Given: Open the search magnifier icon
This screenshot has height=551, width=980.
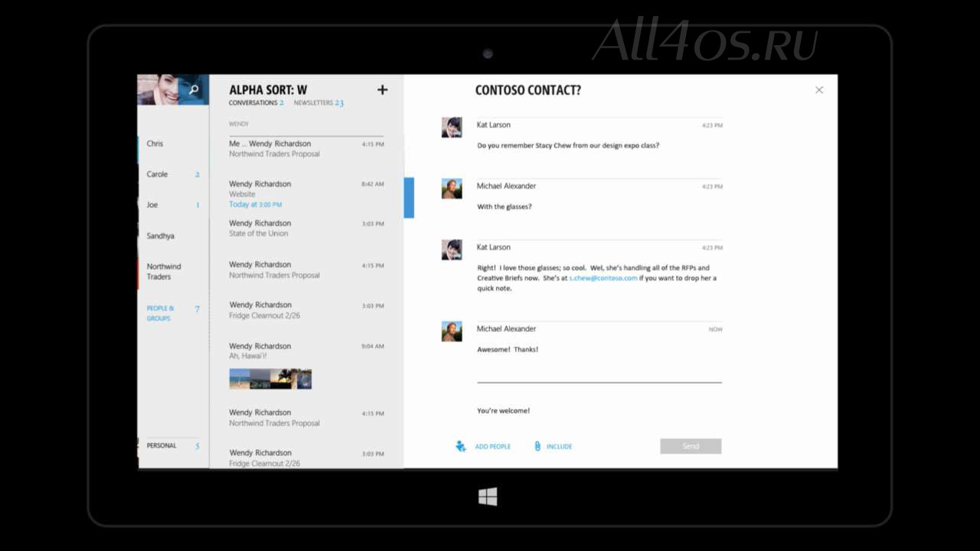Looking at the screenshot, I should coord(194,90).
